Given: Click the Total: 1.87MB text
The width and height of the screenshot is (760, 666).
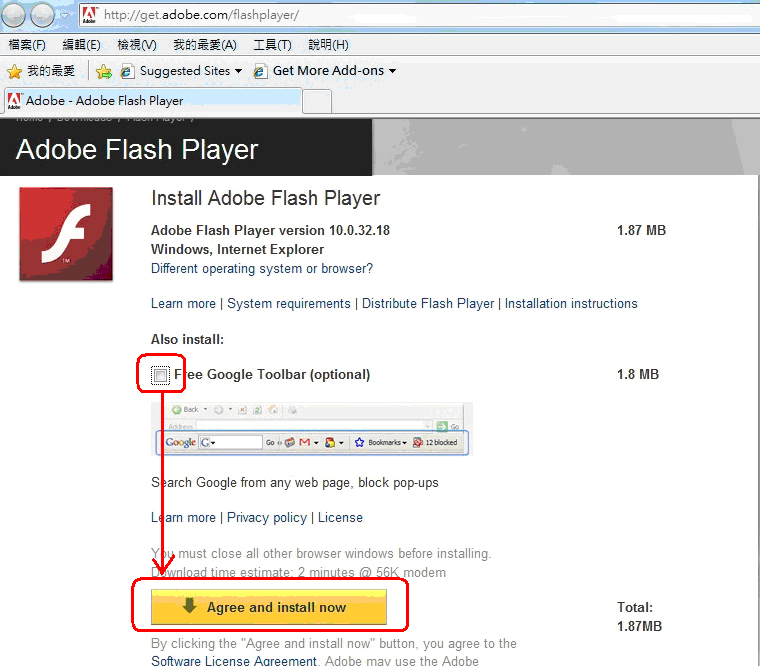Looking at the screenshot, I should (639, 617).
